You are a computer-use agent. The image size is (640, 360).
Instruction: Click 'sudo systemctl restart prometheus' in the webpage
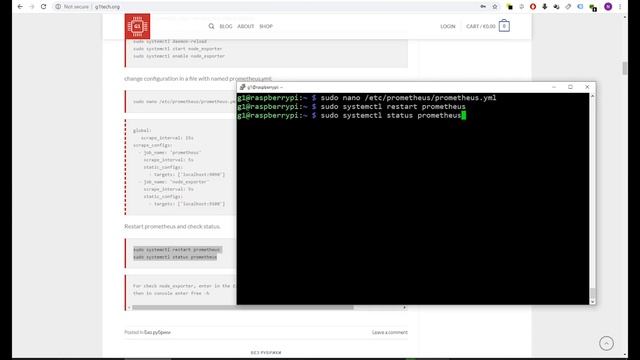tap(177, 249)
